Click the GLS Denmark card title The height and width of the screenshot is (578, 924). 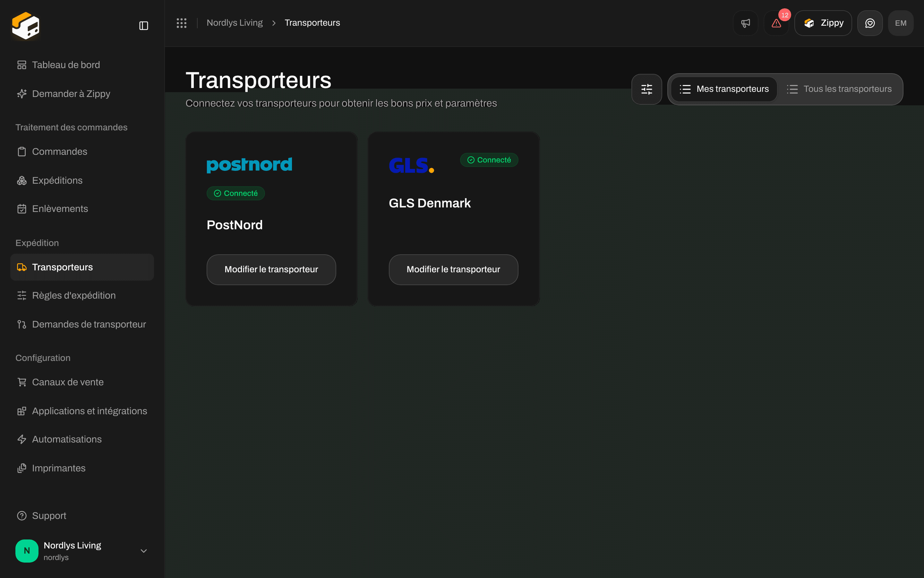tap(430, 203)
